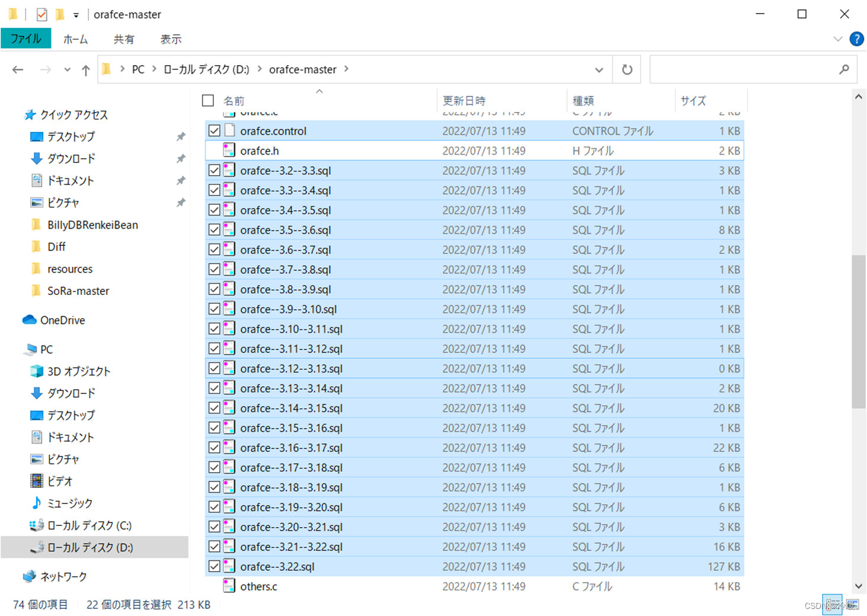
Task: Click the search magnifier icon
Action: pos(844,69)
